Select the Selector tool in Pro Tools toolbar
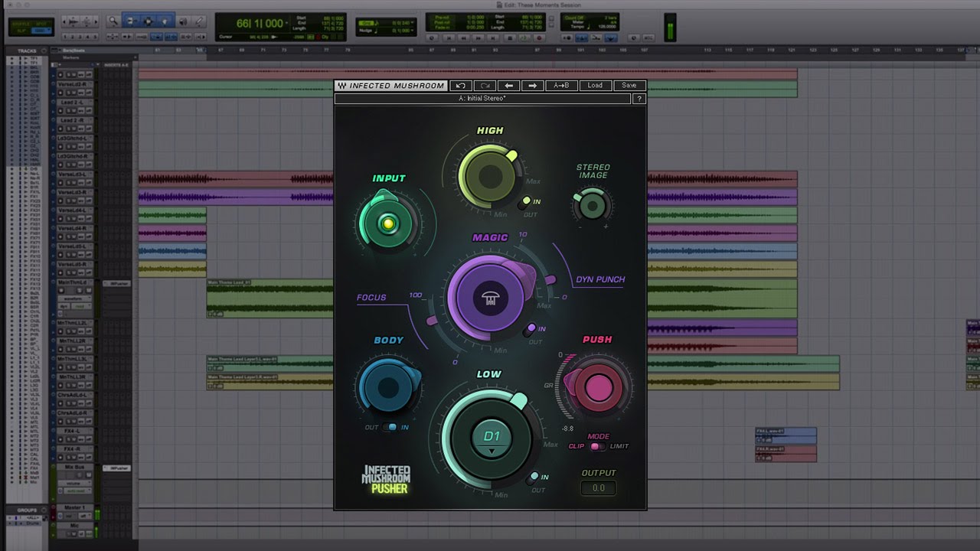 click(149, 21)
